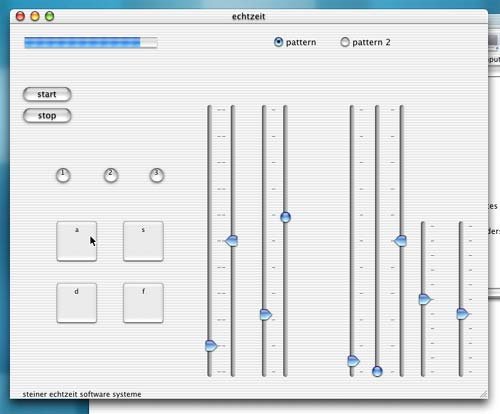Click the thumb of the first short slider

(425, 299)
